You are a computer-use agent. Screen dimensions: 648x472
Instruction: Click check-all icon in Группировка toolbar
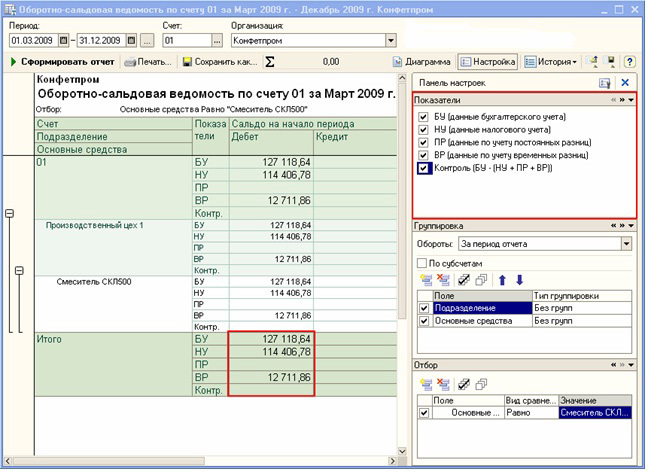[464, 280]
